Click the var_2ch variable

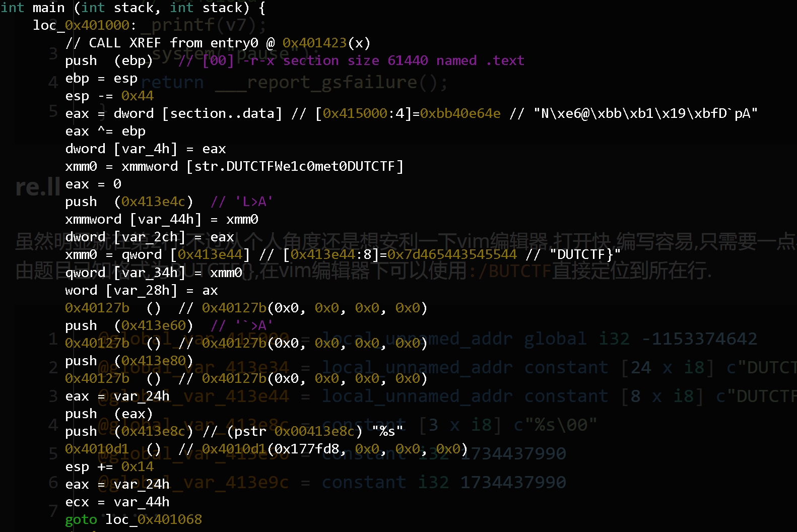153,237
